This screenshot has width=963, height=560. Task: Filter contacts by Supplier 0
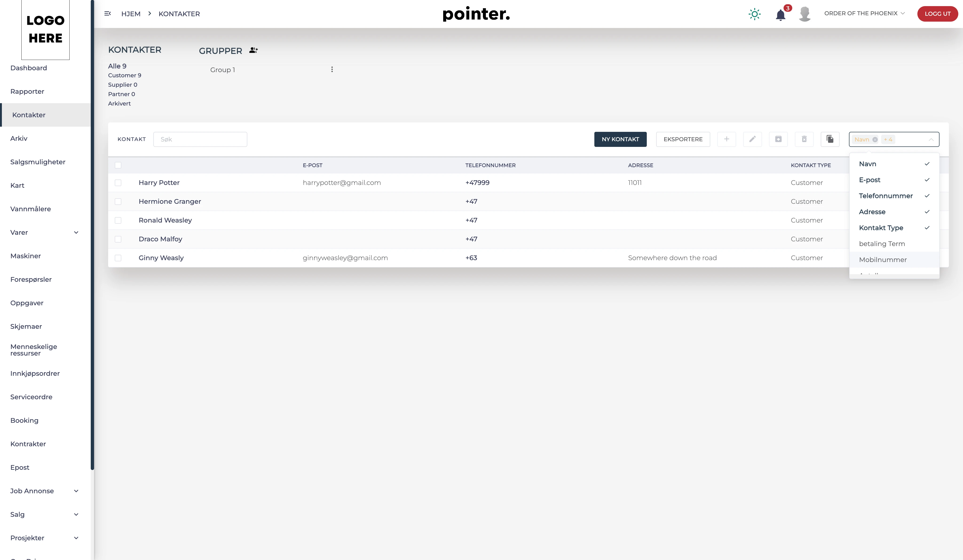pos(123,84)
